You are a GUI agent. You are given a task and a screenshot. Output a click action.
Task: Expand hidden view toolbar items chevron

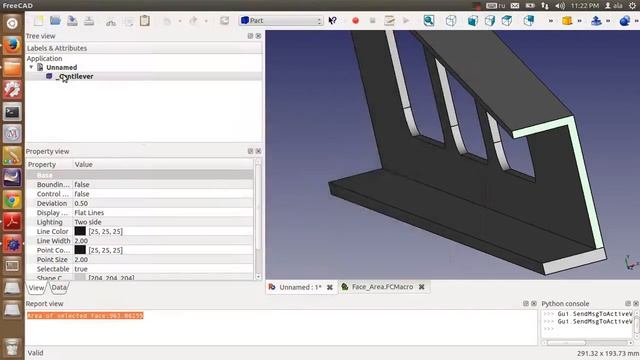551,21
